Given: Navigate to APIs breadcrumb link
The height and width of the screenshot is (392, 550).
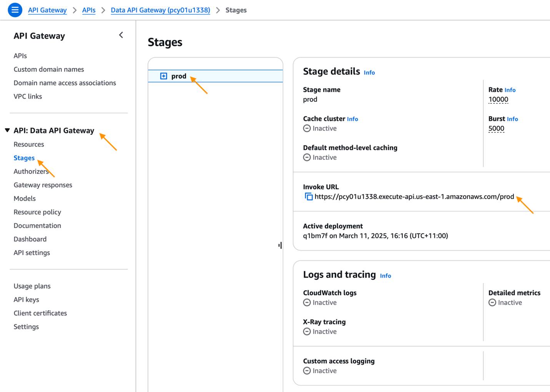Looking at the screenshot, I should (x=88, y=10).
